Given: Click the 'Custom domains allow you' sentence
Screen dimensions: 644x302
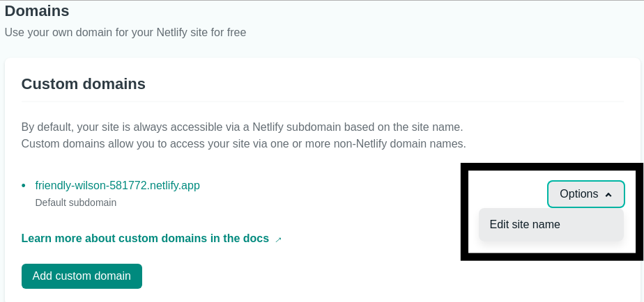Looking at the screenshot, I should [243, 144].
